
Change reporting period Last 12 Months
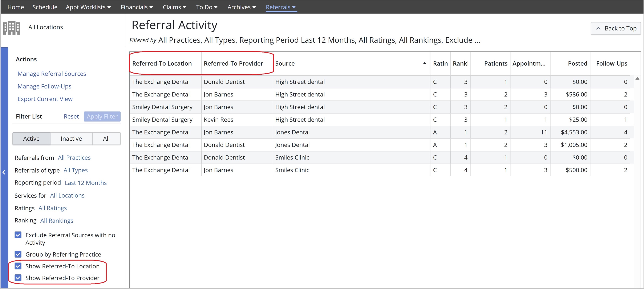click(85, 183)
